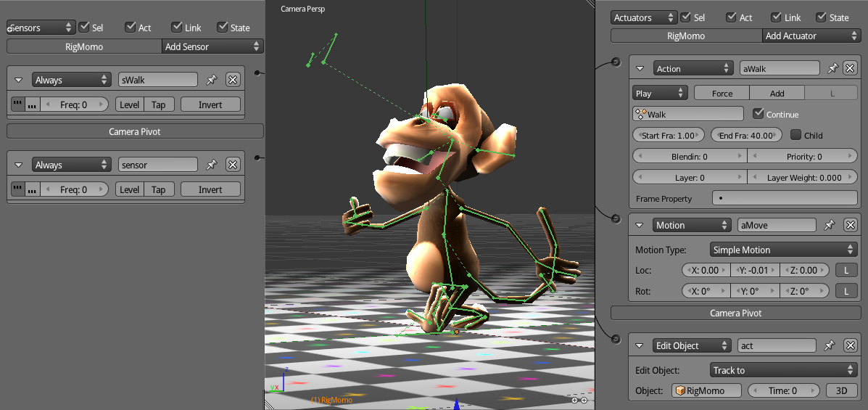Viewport: 868px width, 410px height.
Task: Click the pin icon on the Edit Object actuator
Action: [830, 345]
